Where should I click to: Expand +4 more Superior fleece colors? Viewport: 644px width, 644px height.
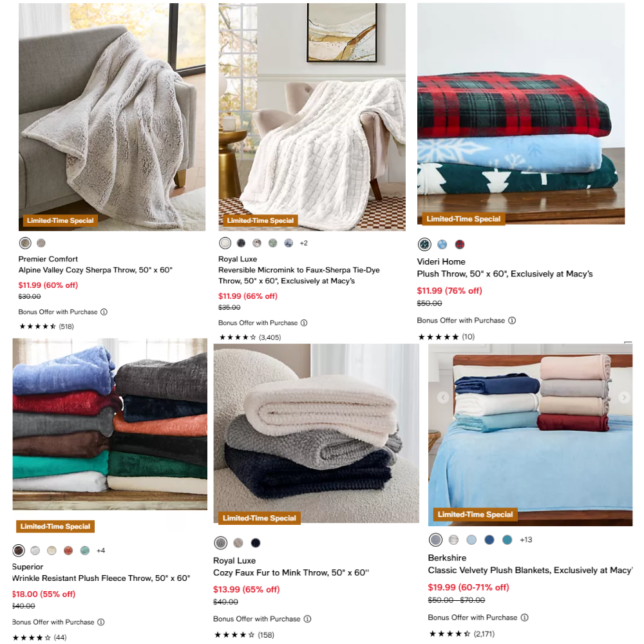[100, 551]
